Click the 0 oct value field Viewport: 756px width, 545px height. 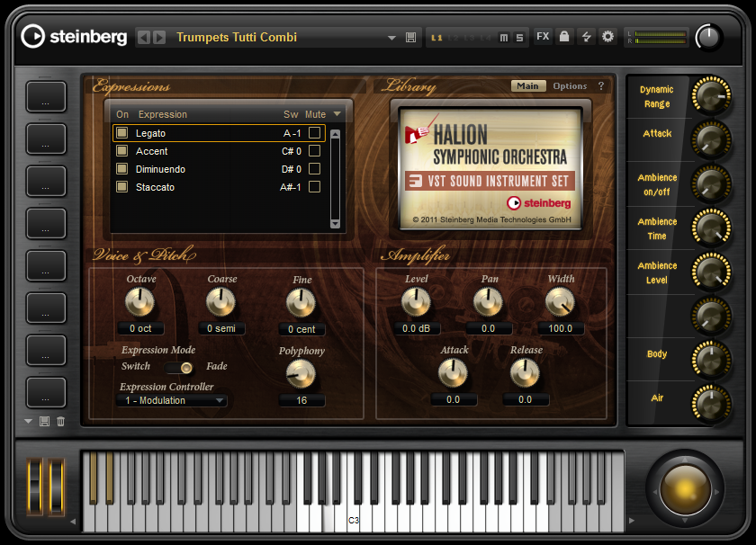click(x=140, y=328)
